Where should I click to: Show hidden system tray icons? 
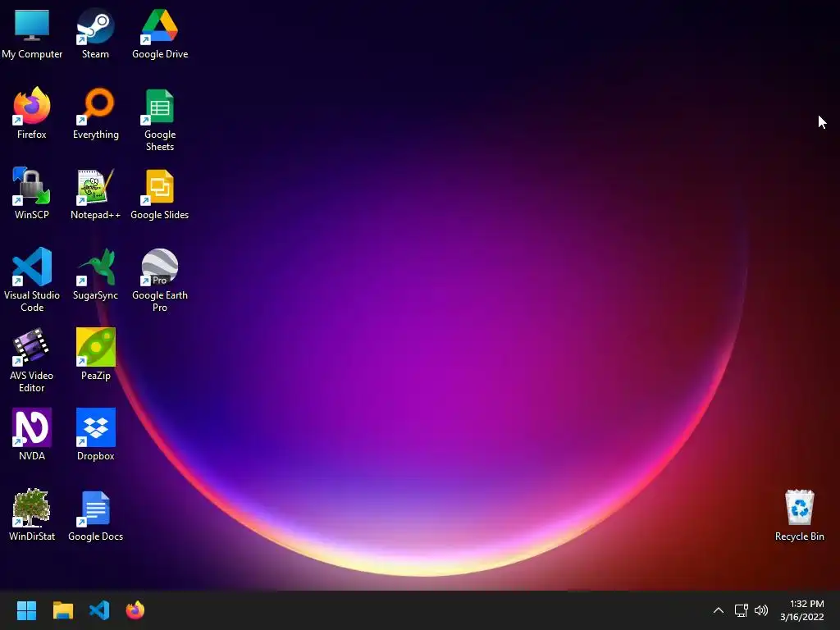[719, 610]
